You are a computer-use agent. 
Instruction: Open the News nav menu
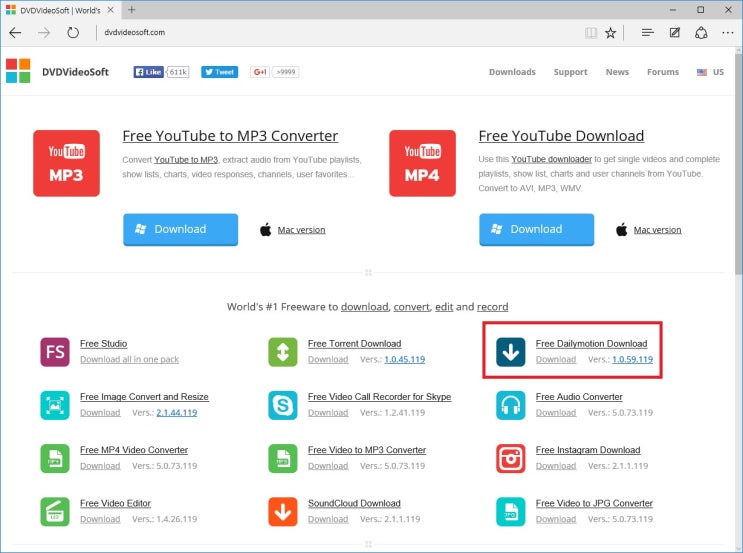point(617,72)
